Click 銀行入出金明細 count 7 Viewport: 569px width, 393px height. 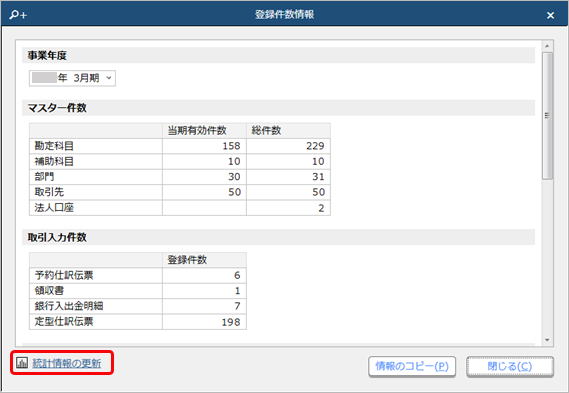click(x=237, y=306)
